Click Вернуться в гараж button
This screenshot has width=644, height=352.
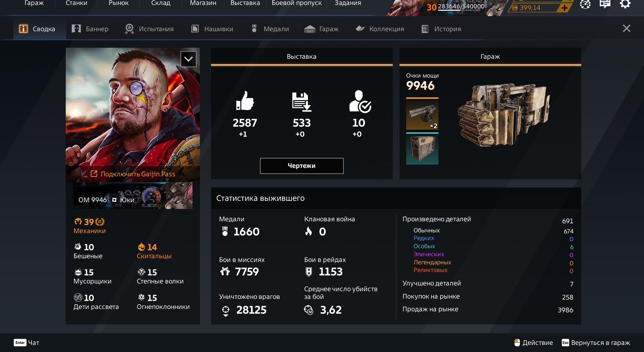(x=596, y=343)
